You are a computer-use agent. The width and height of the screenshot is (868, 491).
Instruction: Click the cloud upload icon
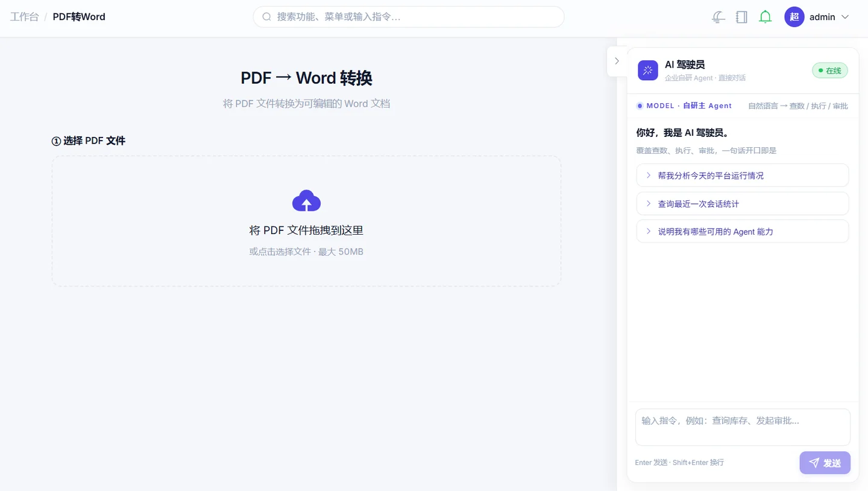coord(306,201)
